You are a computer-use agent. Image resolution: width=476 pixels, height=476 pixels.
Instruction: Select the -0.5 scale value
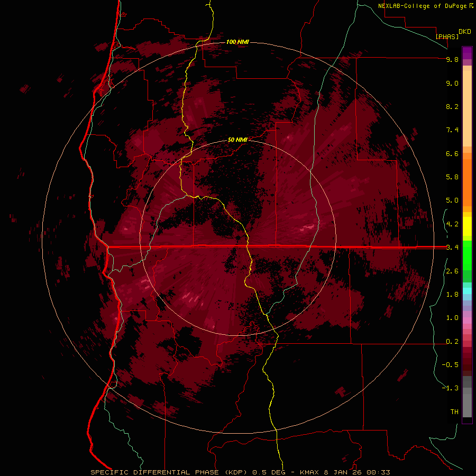coord(450,365)
